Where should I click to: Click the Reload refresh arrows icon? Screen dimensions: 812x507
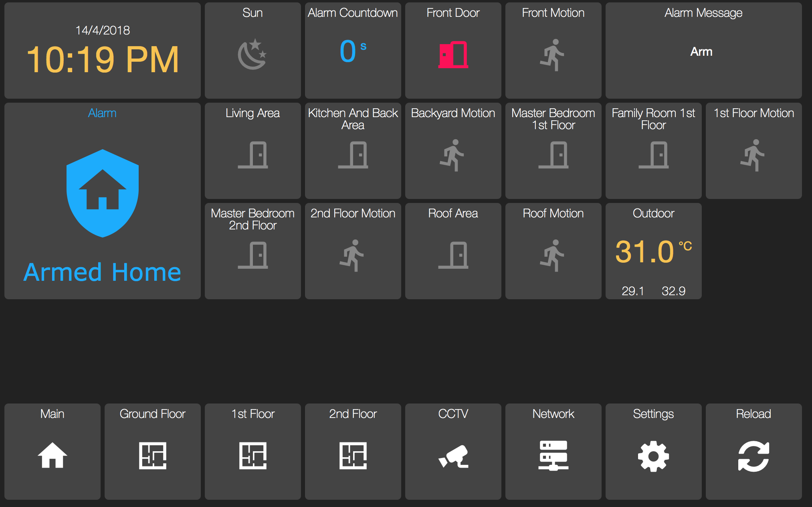753,456
